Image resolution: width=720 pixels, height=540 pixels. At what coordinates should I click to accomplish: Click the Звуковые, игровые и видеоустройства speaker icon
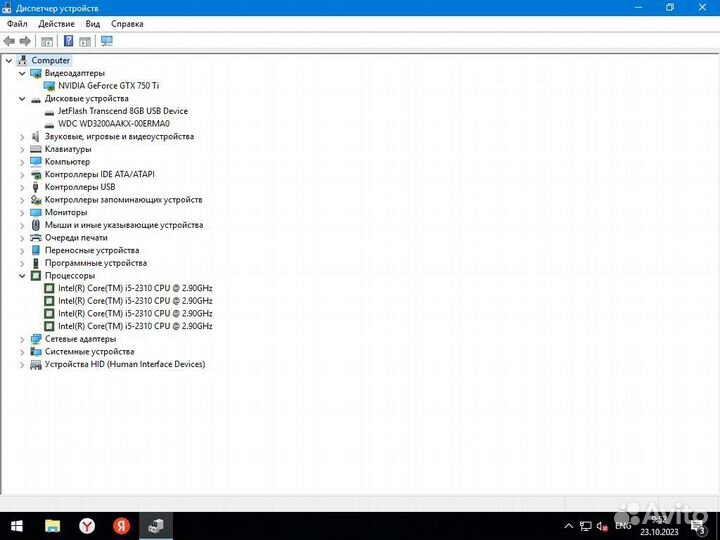35,136
